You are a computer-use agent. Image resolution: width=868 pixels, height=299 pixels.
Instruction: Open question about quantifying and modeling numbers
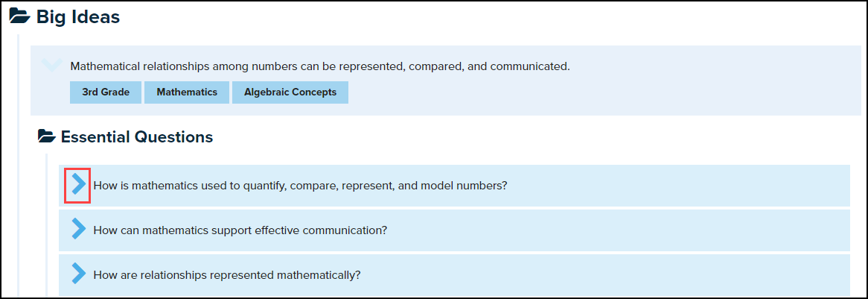coord(300,186)
